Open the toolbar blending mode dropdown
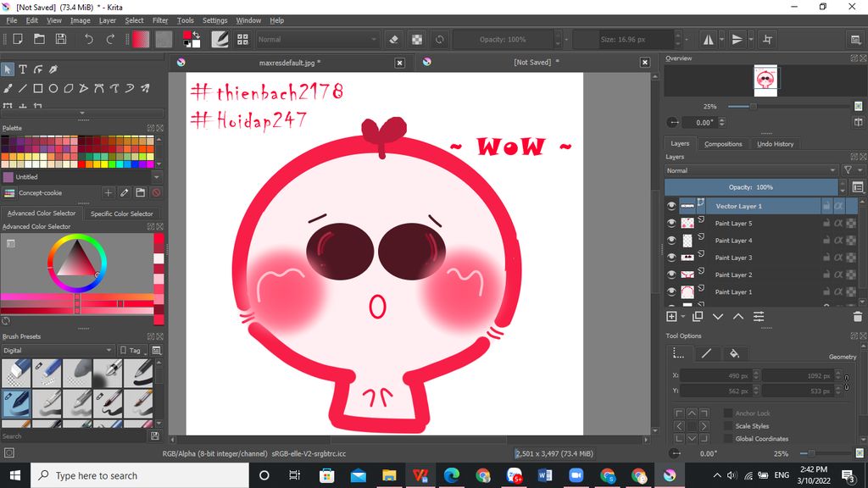This screenshot has height=488, width=868. [317, 39]
